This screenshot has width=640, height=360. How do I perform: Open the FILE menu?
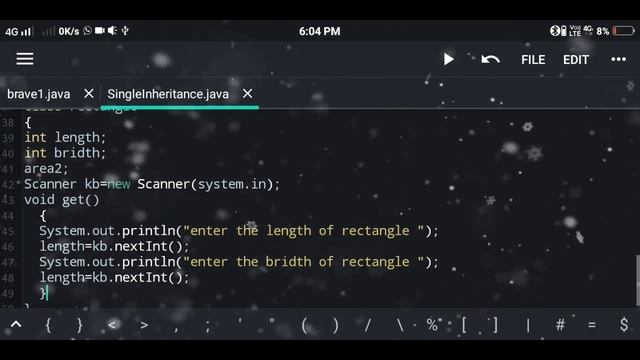[x=533, y=60]
